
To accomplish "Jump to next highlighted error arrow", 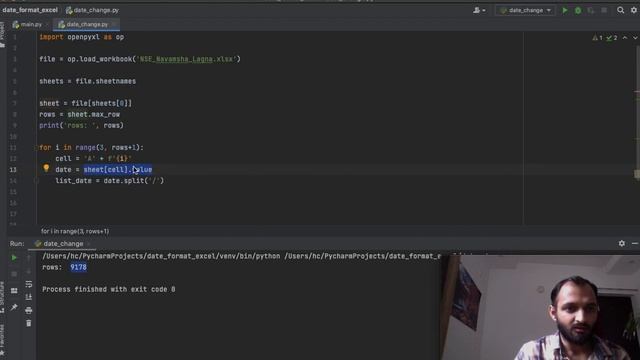I will coord(635,38).
